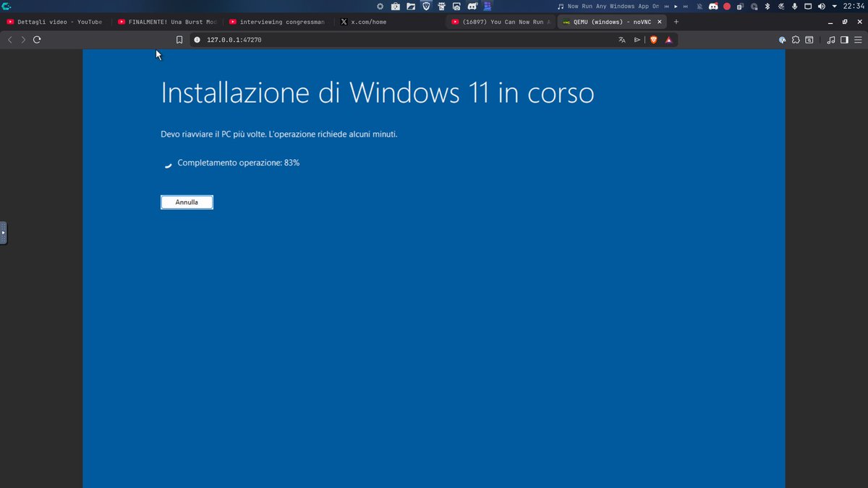
Task: Click the Completamento operazione progress spinner
Action: point(167,165)
